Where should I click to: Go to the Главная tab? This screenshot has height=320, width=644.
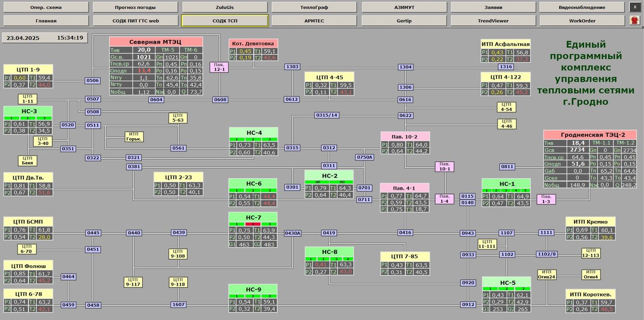(x=46, y=20)
